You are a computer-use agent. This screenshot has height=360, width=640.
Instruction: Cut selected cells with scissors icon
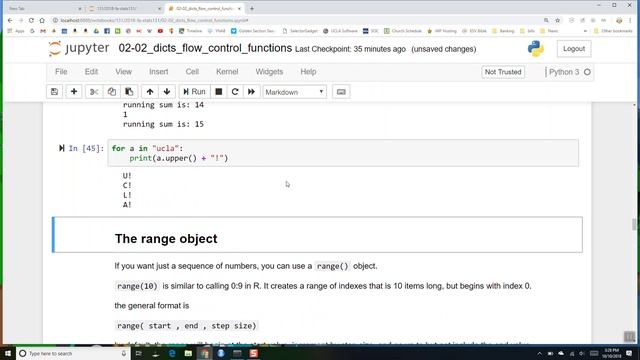(94, 92)
